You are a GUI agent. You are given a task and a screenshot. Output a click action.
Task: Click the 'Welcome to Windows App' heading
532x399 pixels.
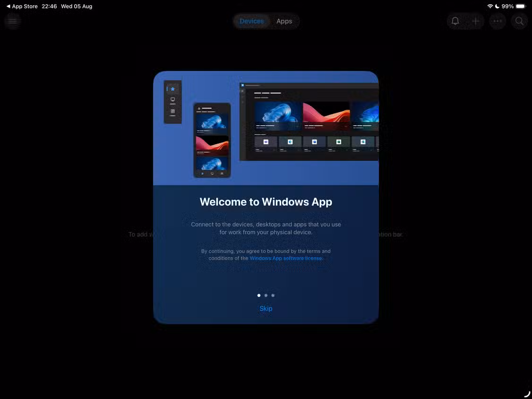[x=266, y=202]
